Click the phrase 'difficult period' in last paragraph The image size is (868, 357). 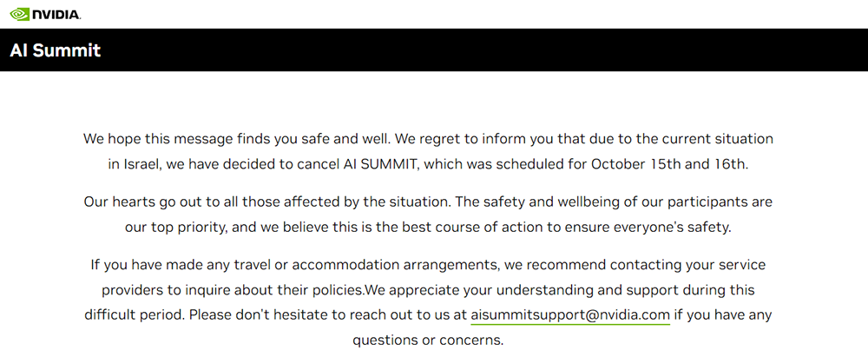(134, 314)
